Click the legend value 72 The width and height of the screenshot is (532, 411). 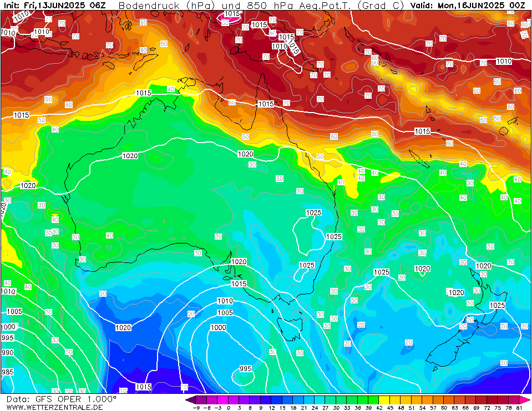487,408
